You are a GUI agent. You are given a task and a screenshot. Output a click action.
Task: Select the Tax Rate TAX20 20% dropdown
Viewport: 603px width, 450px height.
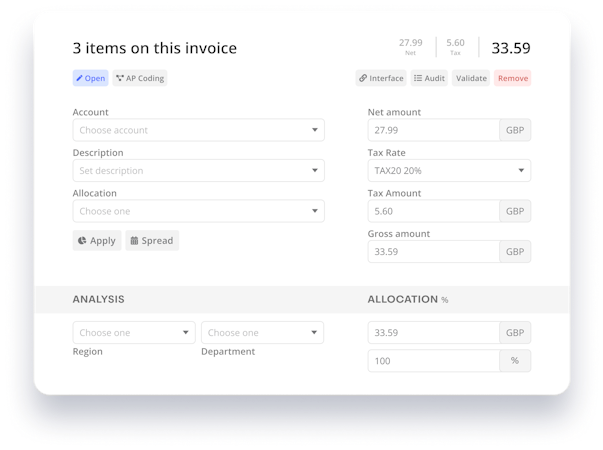[x=449, y=171]
